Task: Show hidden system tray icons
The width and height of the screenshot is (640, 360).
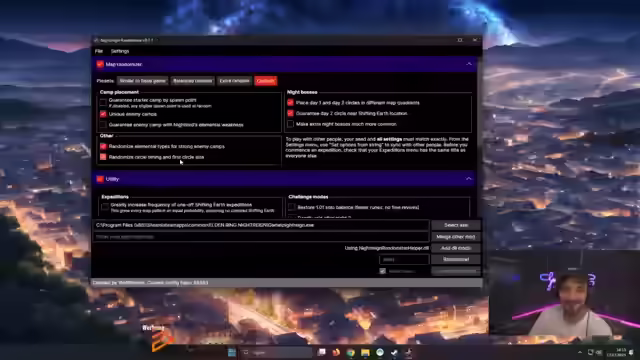Action: point(580,352)
